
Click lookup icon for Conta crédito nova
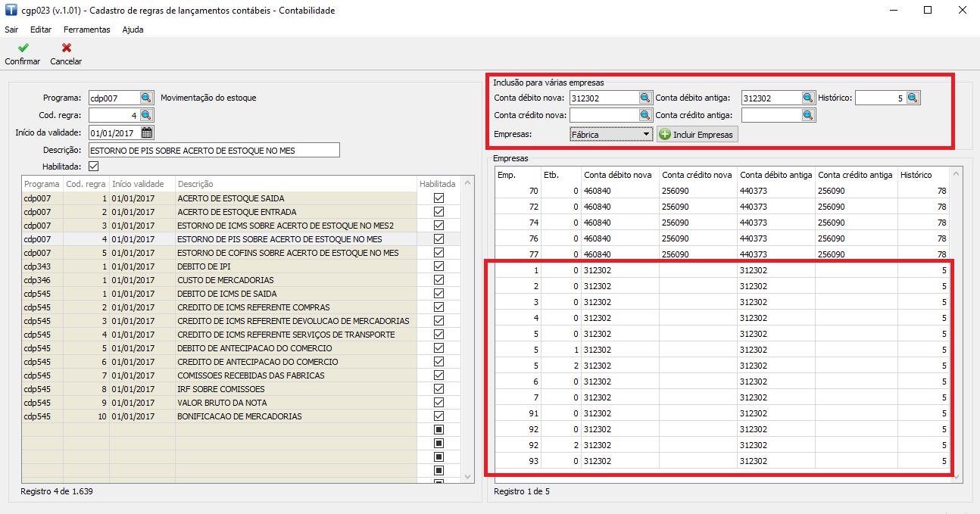pos(644,115)
